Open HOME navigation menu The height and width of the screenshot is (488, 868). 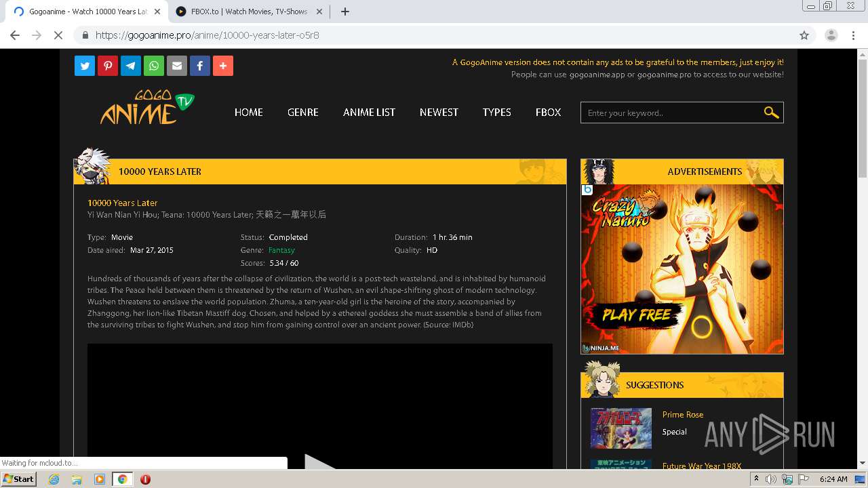[249, 113]
